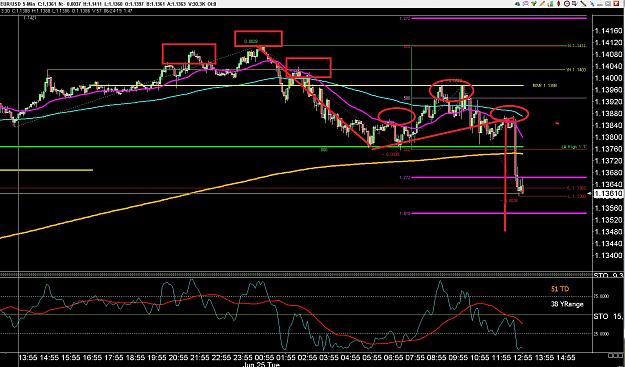Select the blue pin tool icon
This screenshot has height=367, width=625.
[592, 4]
